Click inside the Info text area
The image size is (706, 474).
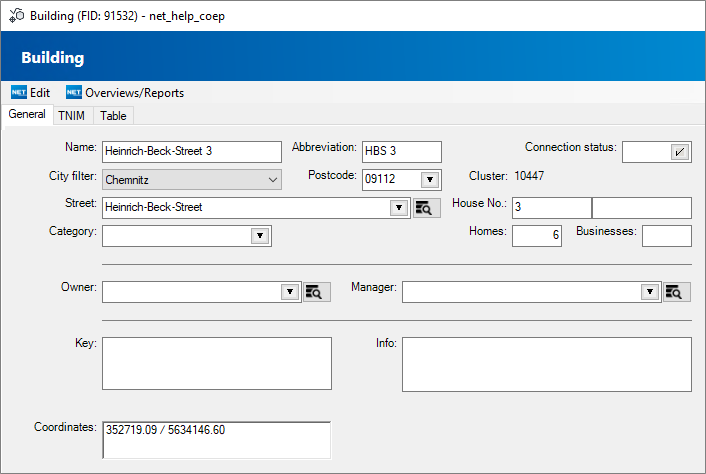pos(547,364)
